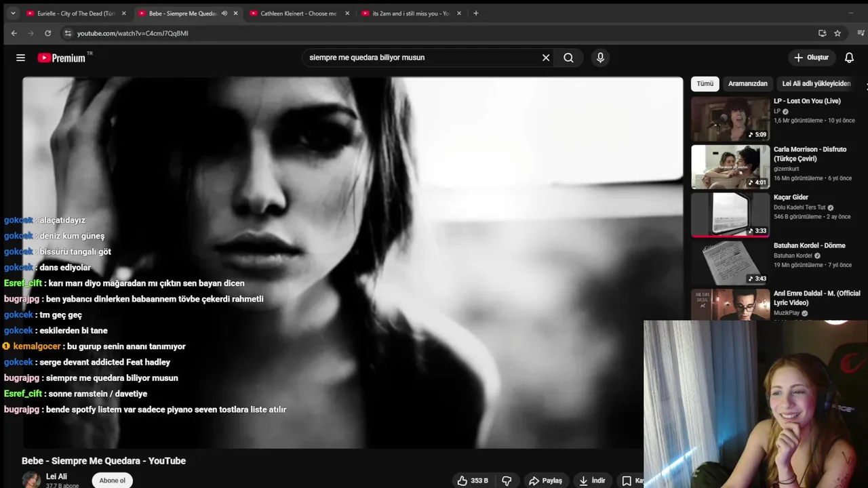Select the Bebe - Siempre Me Quedara tab
The width and height of the screenshot is (868, 488).
[183, 13]
